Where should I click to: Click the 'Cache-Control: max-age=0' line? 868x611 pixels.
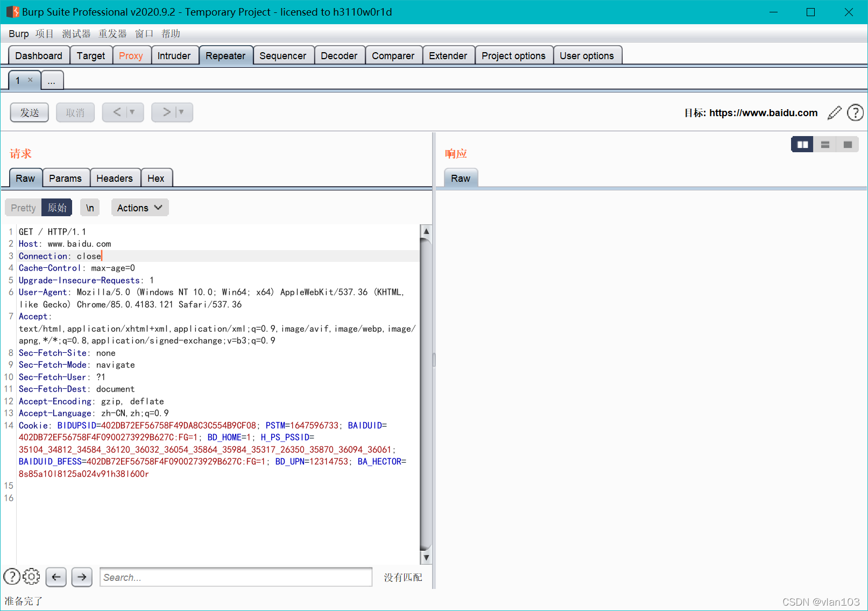pos(77,268)
